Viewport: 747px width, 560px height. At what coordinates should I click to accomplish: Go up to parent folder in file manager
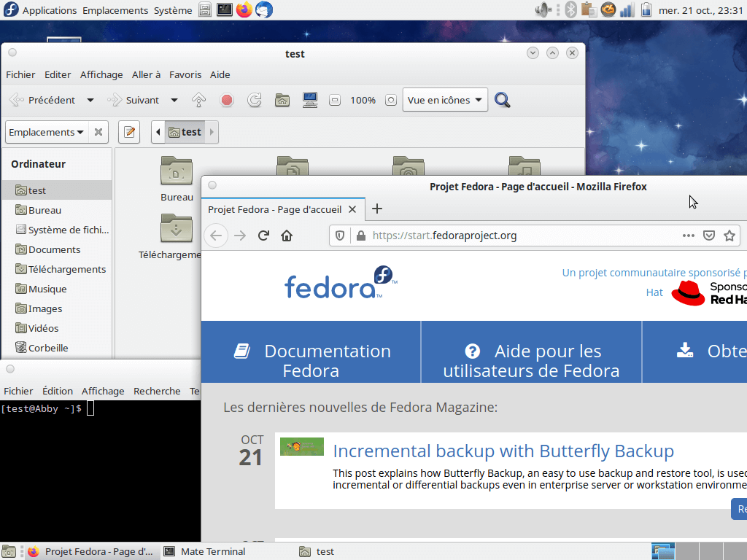(x=198, y=100)
